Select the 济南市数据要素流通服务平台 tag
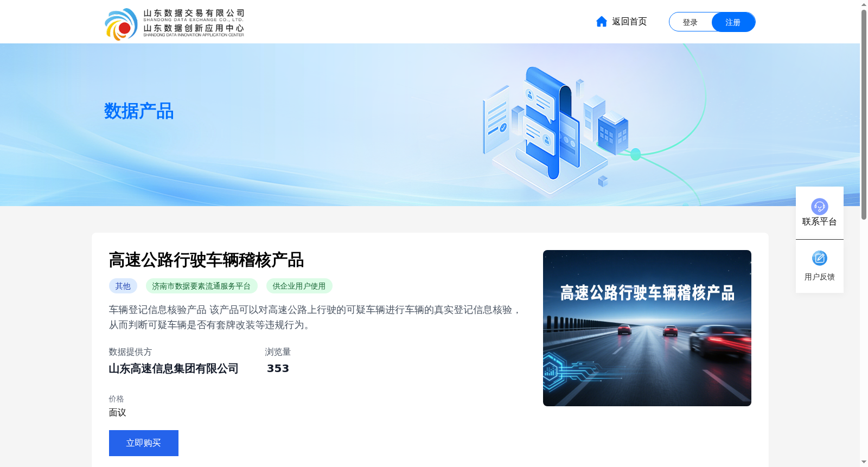Image resolution: width=868 pixels, height=467 pixels. coord(201,286)
